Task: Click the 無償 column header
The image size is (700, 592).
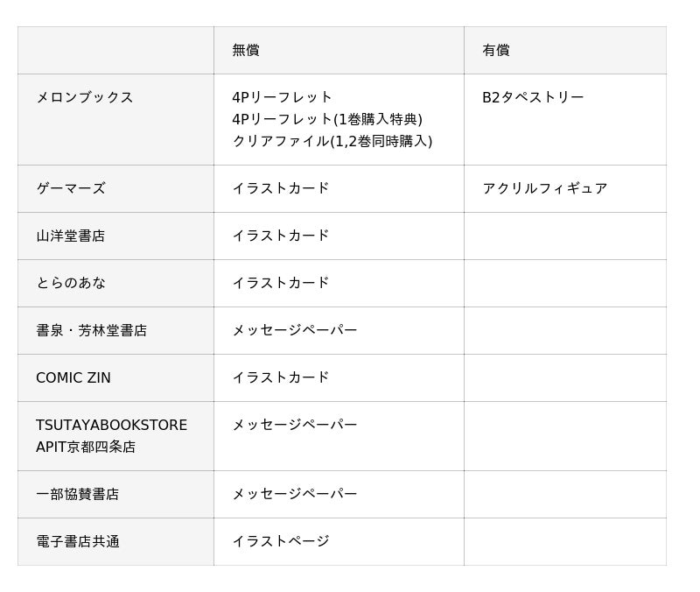Action: [x=246, y=51]
